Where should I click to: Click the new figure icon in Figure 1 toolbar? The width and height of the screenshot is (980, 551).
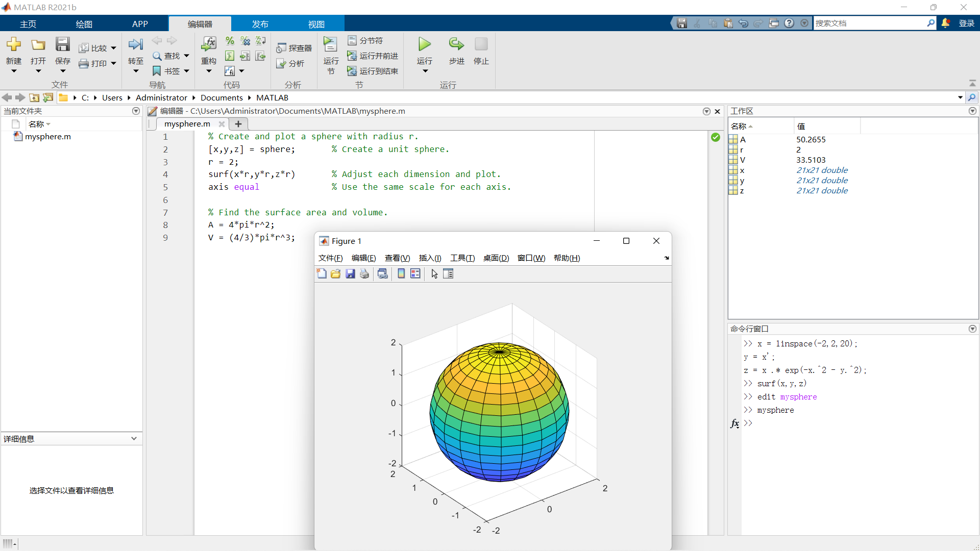pyautogui.click(x=322, y=274)
